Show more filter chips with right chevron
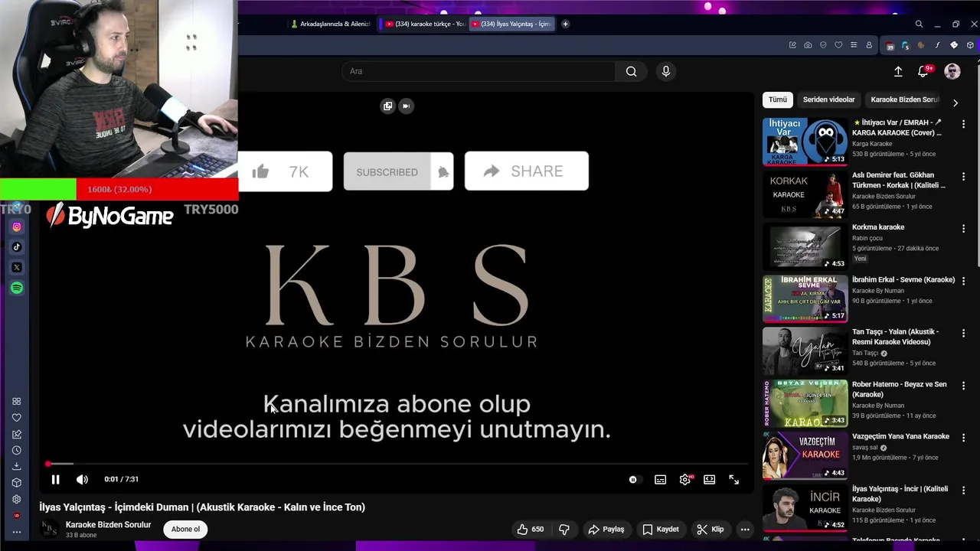Image resolution: width=980 pixels, height=551 pixels. (x=955, y=102)
